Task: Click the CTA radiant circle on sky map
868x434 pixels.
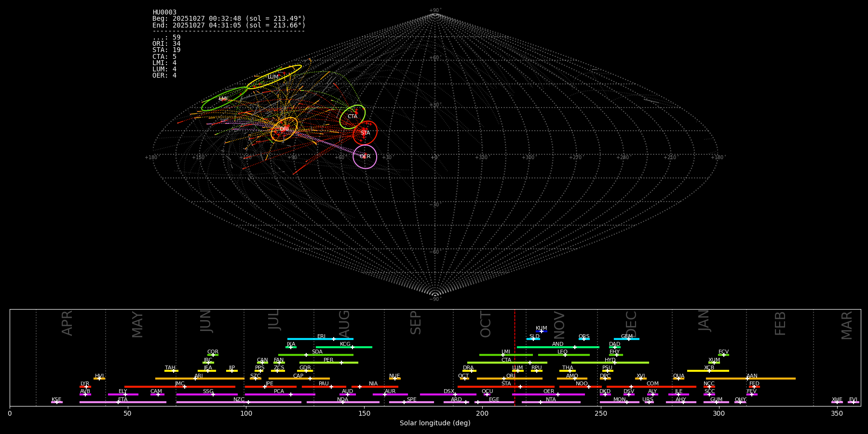Action: [x=353, y=117]
